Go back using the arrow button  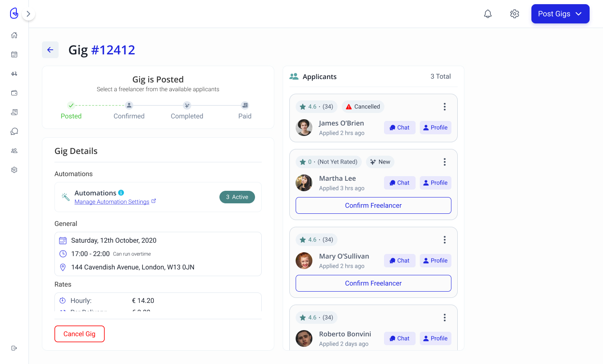[x=50, y=50]
